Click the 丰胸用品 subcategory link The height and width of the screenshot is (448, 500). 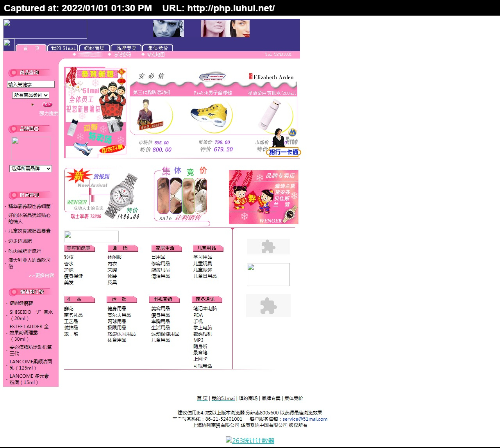161,322
